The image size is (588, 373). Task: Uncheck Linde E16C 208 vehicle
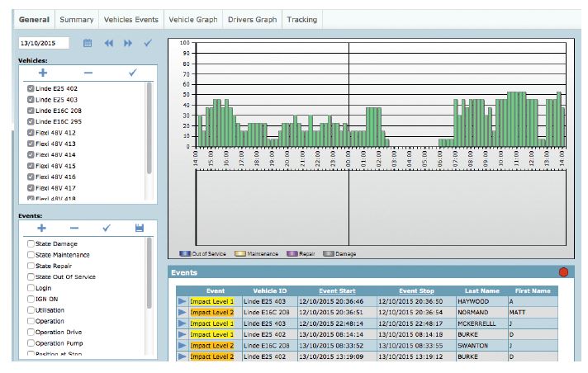31,111
